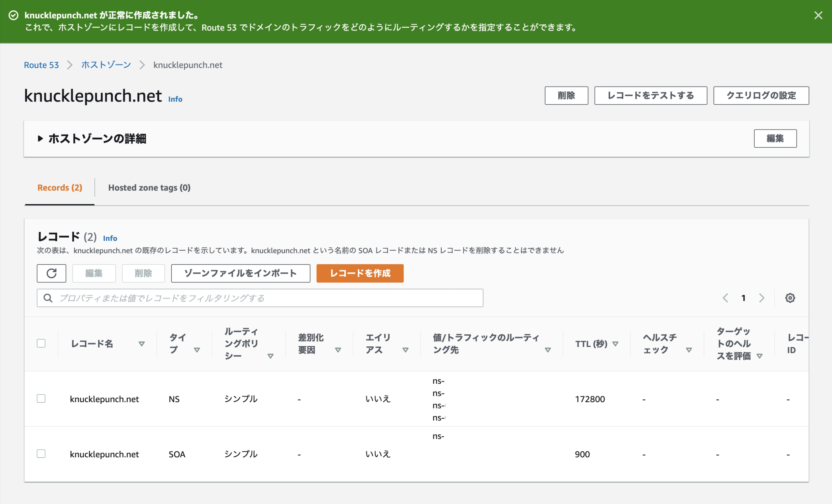Click 編集 button in hosted zone details
Viewport: 832px width, 504px height.
pyautogui.click(x=775, y=139)
